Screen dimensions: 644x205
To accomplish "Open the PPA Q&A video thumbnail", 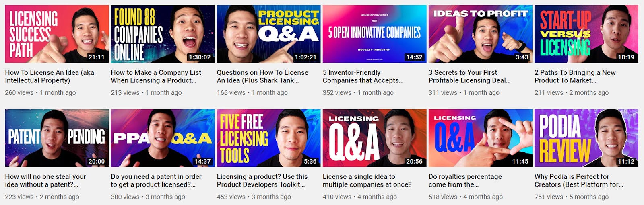I will pyautogui.click(x=163, y=138).
